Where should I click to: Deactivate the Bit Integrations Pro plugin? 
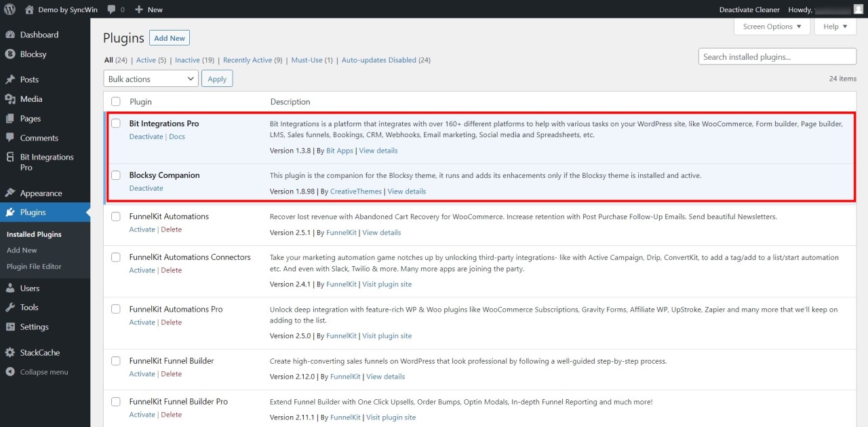click(146, 136)
